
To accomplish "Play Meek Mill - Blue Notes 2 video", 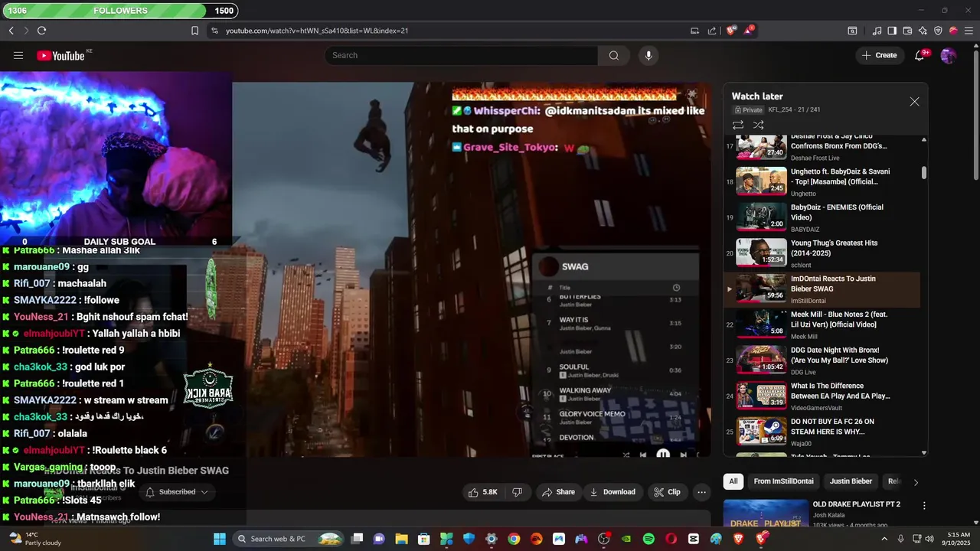I will pos(823,324).
